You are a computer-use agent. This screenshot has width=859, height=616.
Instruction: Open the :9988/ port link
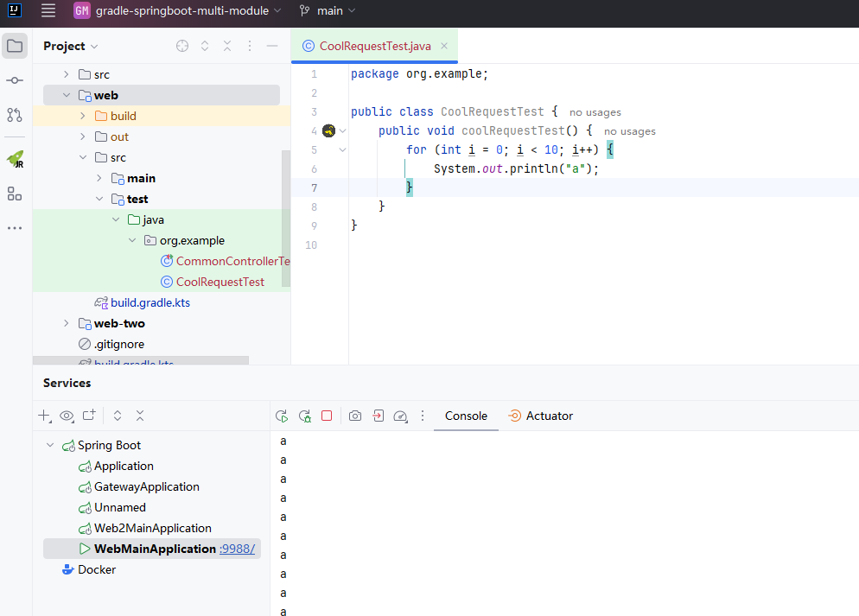[238, 549]
